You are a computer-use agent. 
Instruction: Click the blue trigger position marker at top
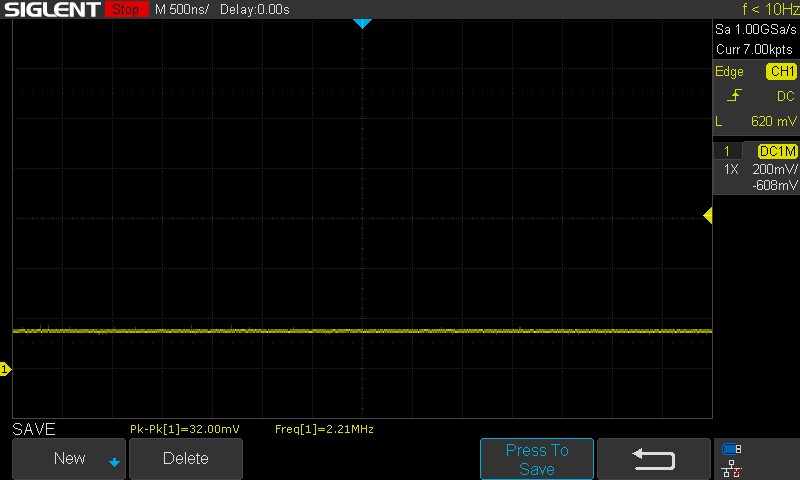(362, 23)
